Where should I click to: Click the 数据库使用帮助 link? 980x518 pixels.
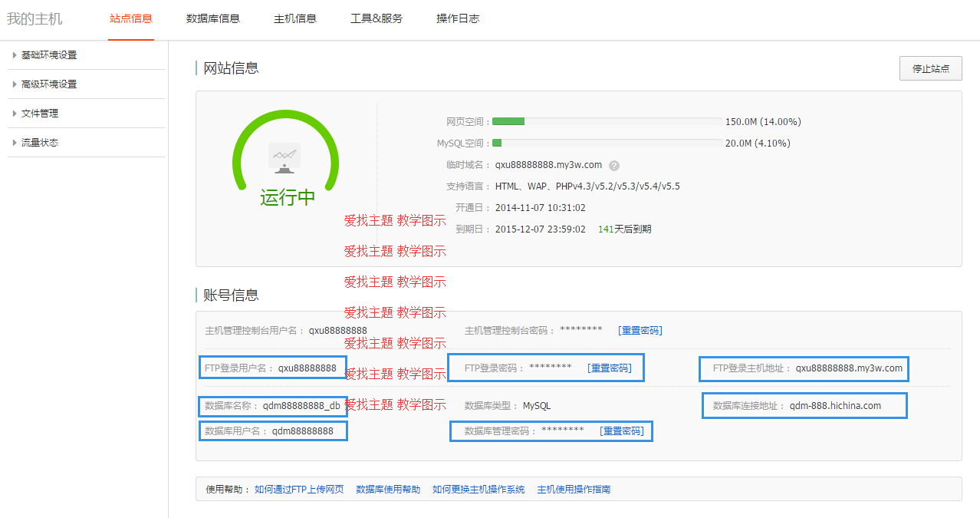click(x=387, y=488)
